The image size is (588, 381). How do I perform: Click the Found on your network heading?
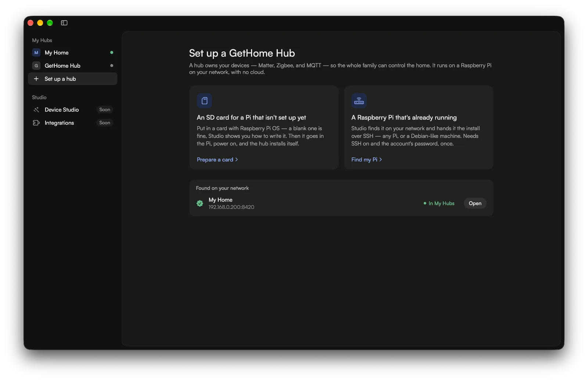[x=222, y=188]
